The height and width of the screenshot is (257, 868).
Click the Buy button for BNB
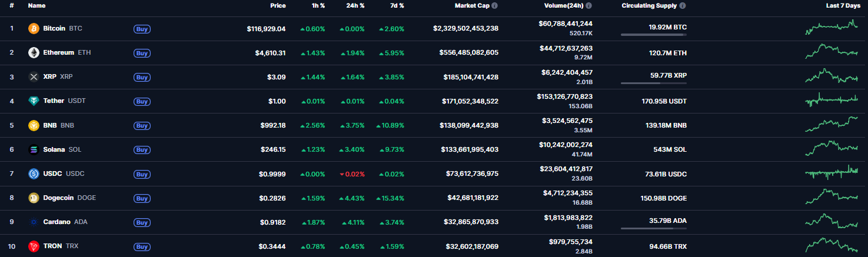pos(142,125)
